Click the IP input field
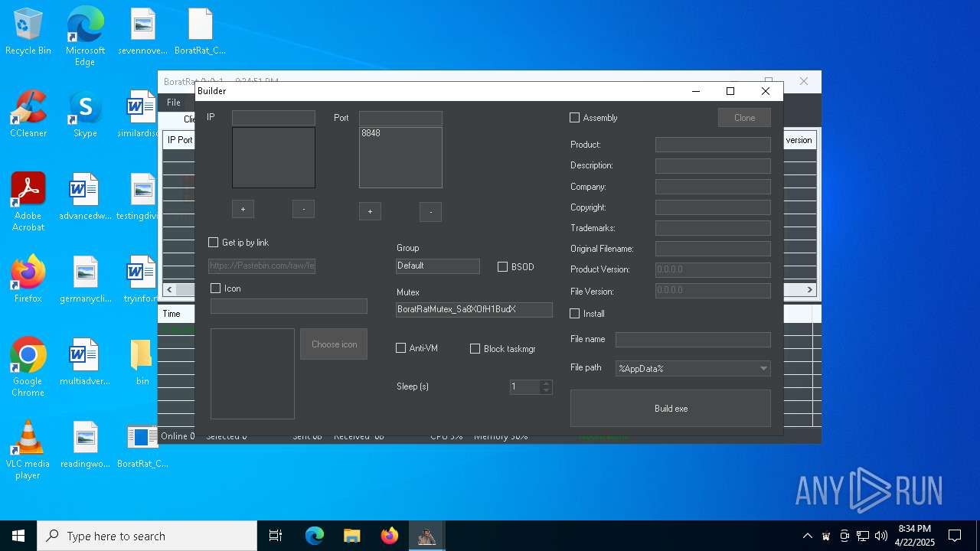 coord(273,118)
